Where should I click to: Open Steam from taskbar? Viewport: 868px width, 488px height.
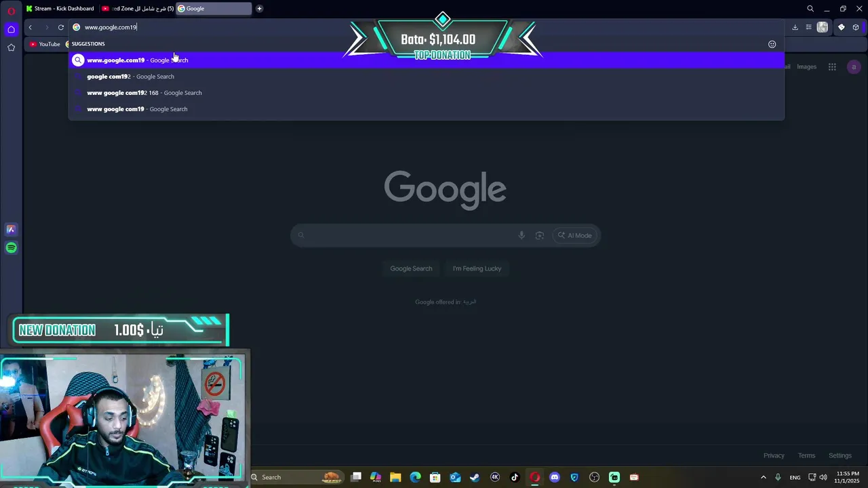click(475, 477)
